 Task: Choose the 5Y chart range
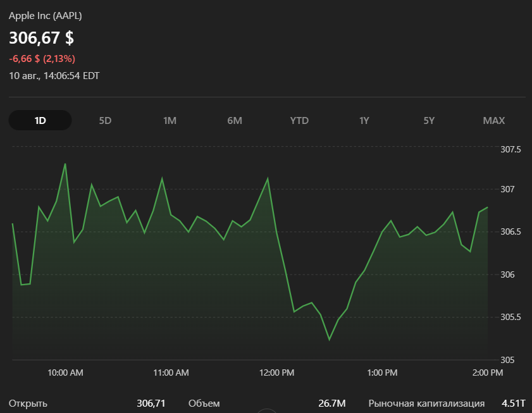tap(429, 120)
